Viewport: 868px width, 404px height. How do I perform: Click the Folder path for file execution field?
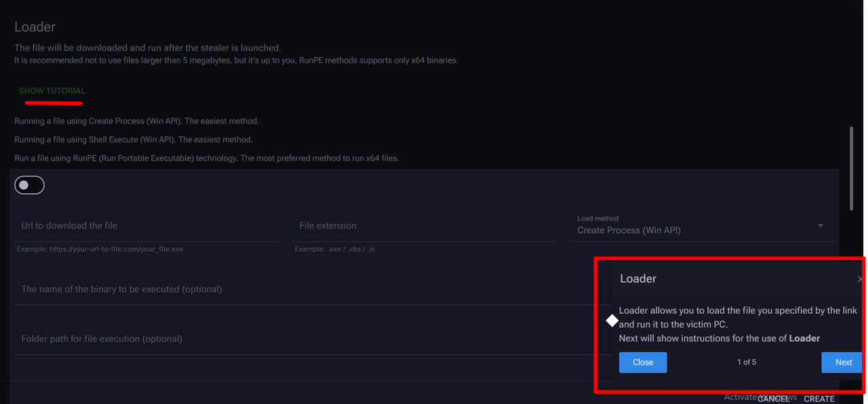pyautogui.click(x=298, y=339)
